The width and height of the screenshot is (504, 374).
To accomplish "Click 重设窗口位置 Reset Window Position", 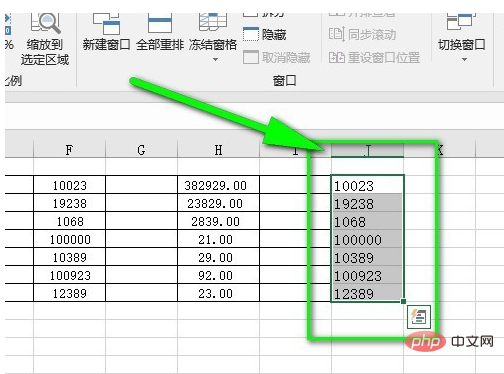I will [x=374, y=57].
